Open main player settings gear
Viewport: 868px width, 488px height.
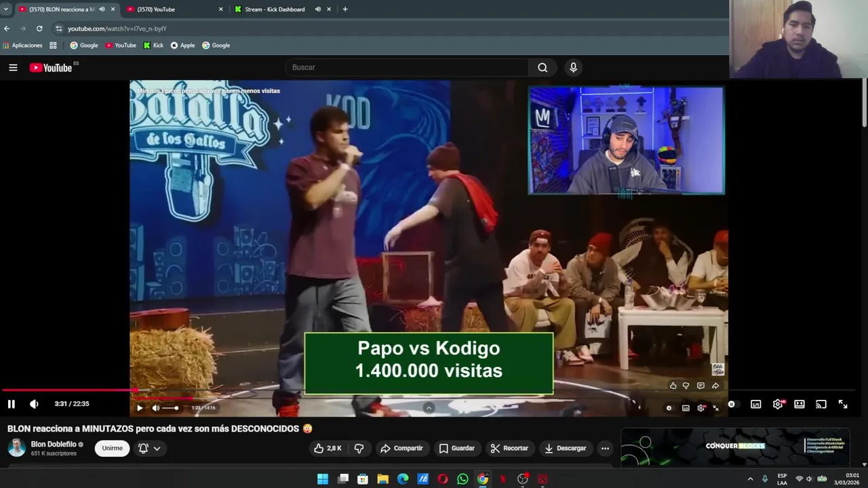(x=778, y=404)
